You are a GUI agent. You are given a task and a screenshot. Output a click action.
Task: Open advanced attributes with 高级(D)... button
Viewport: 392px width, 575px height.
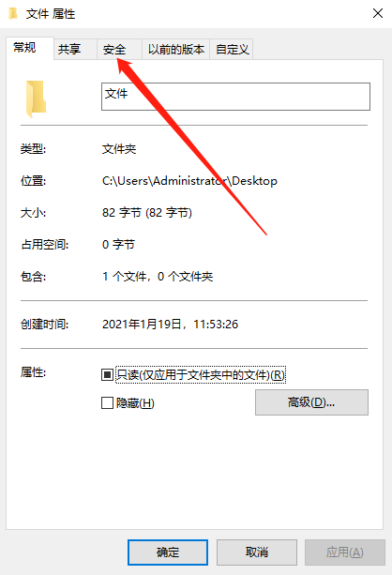click(x=311, y=402)
